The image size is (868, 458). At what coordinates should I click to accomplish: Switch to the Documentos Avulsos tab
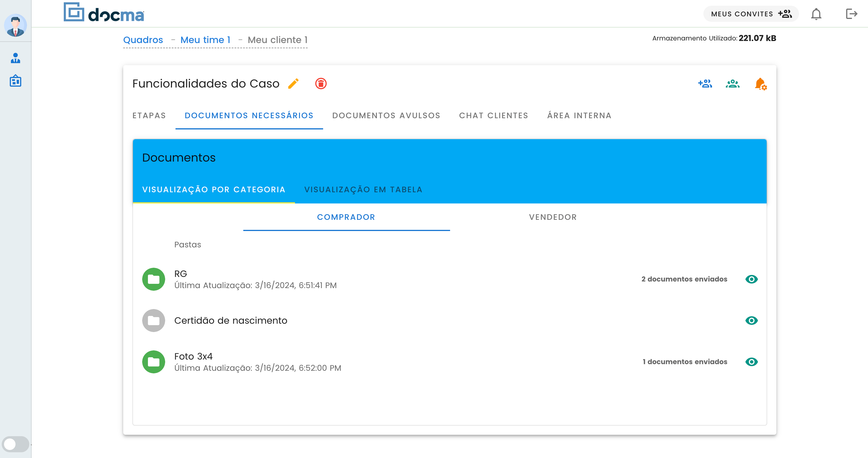(x=386, y=116)
